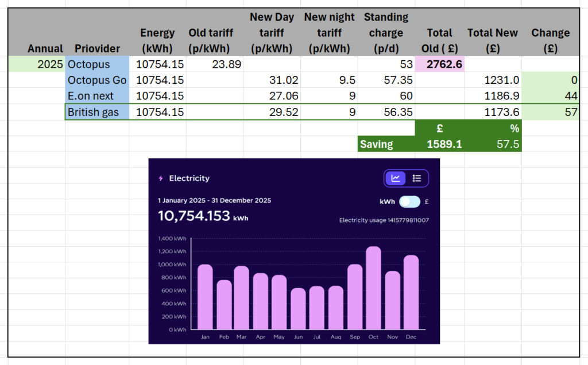
Task: Click the date range 1 January 2025 text
Action: tap(215, 200)
